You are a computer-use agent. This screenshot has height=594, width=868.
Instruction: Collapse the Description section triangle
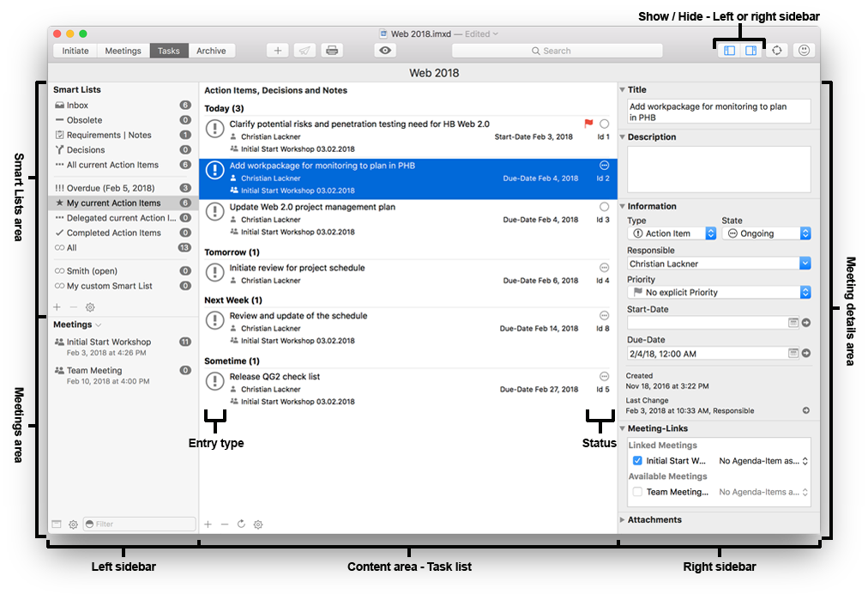pyautogui.click(x=622, y=136)
